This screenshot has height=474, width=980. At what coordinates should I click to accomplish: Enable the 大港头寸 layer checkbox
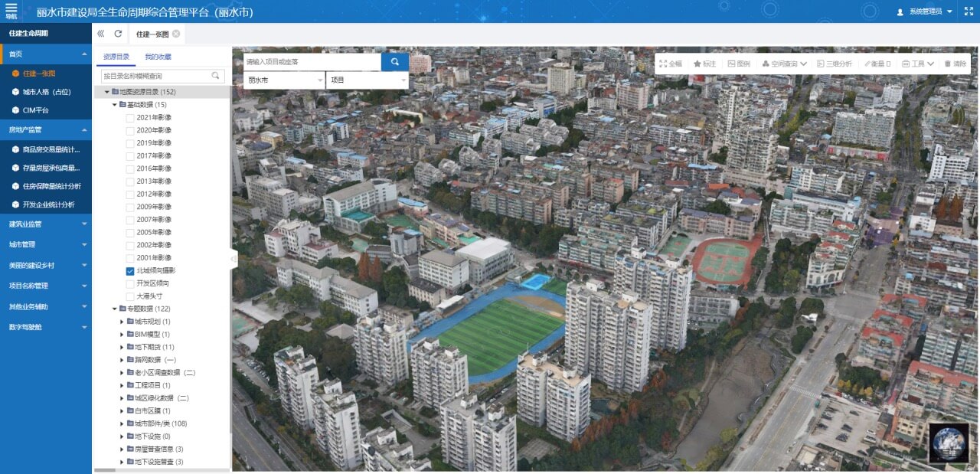pos(130,296)
